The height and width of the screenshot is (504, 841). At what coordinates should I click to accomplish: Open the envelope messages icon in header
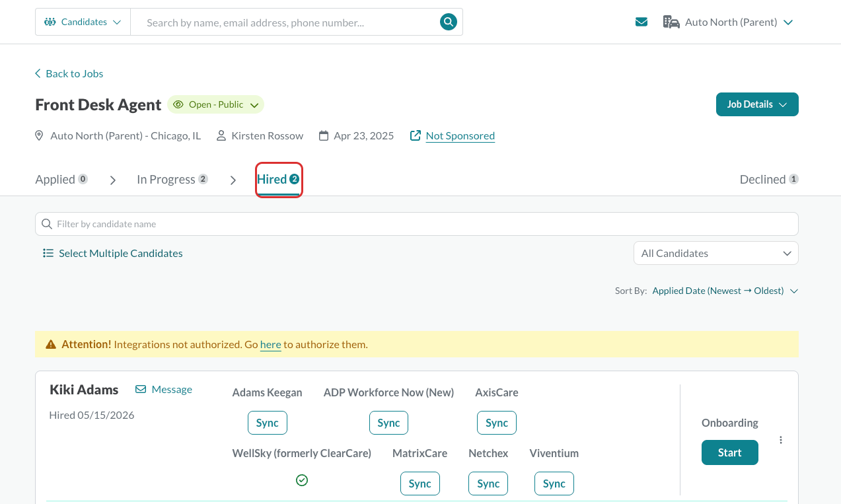pos(641,22)
